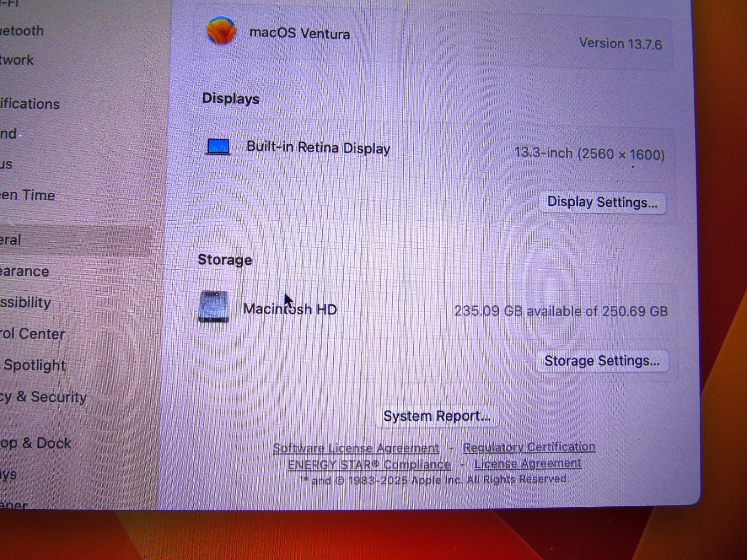Select Accessibility in the sidebar

(26, 302)
